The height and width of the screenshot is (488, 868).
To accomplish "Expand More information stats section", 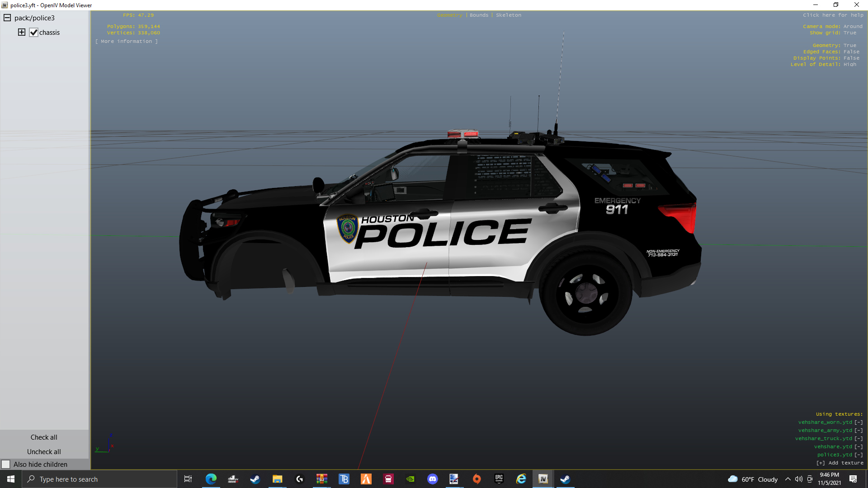I will pos(126,41).
